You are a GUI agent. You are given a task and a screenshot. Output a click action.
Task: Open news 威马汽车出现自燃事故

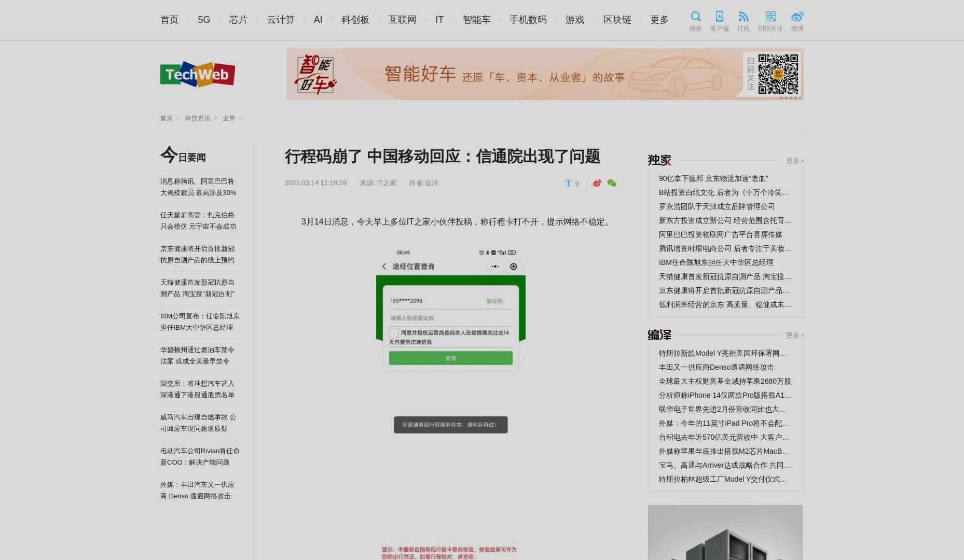pyautogui.click(x=198, y=423)
